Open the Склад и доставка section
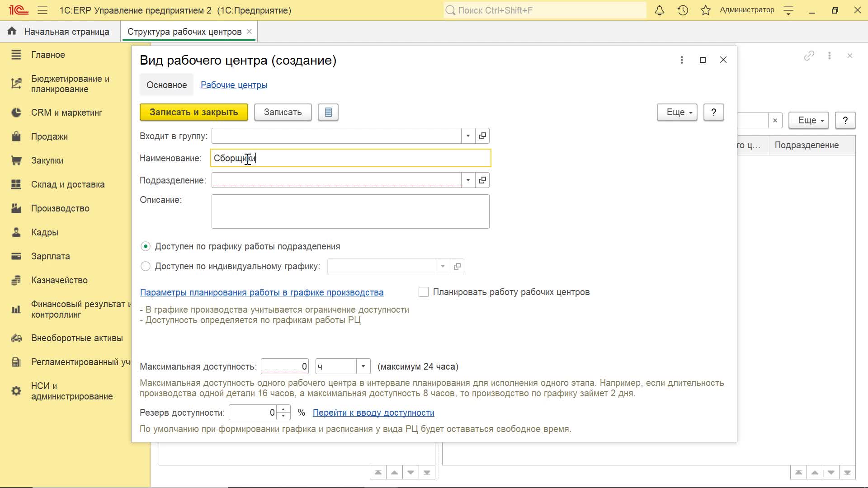Image resolution: width=868 pixels, height=488 pixels. click(68, 184)
